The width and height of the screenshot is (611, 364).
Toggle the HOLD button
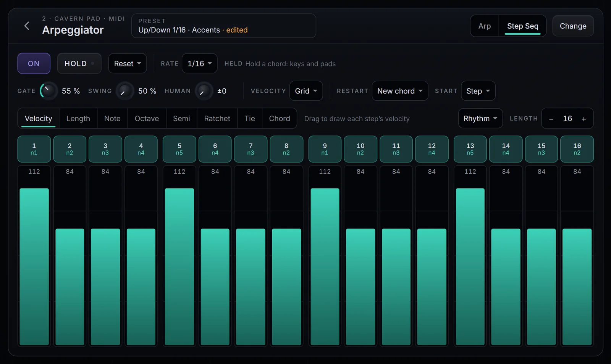[79, 63]
